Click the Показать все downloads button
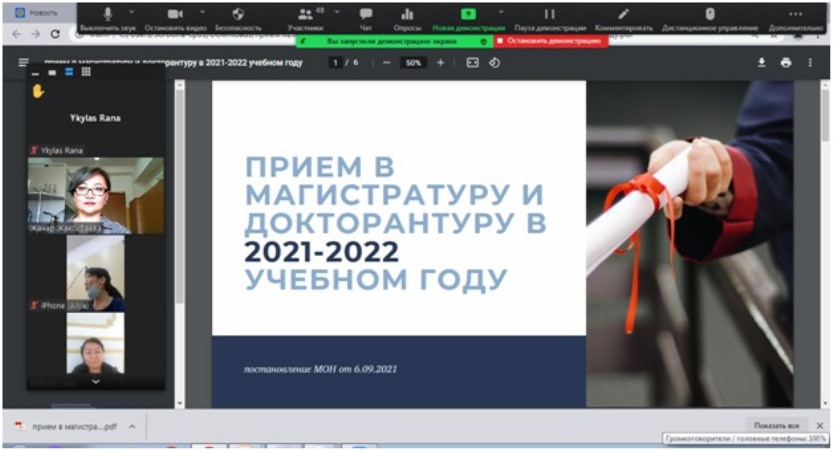The width and height of the screenshot is (833, 451). tap(777, 425)
